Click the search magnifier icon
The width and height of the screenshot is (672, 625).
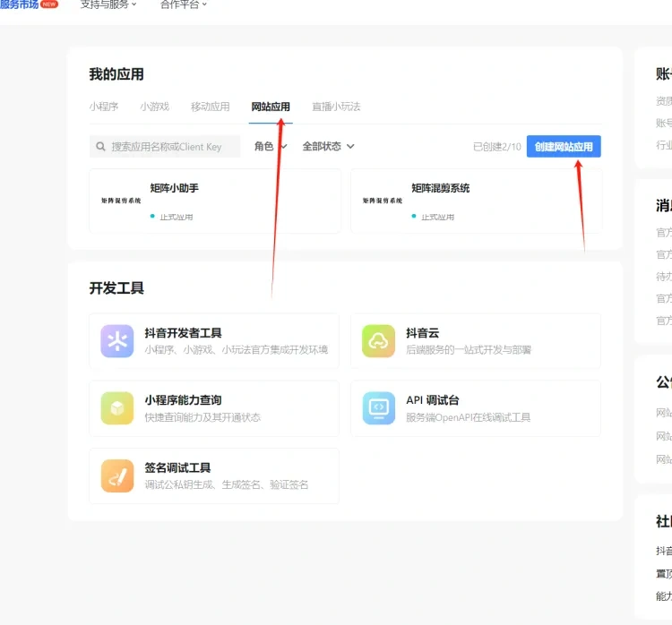click(100, 147)
